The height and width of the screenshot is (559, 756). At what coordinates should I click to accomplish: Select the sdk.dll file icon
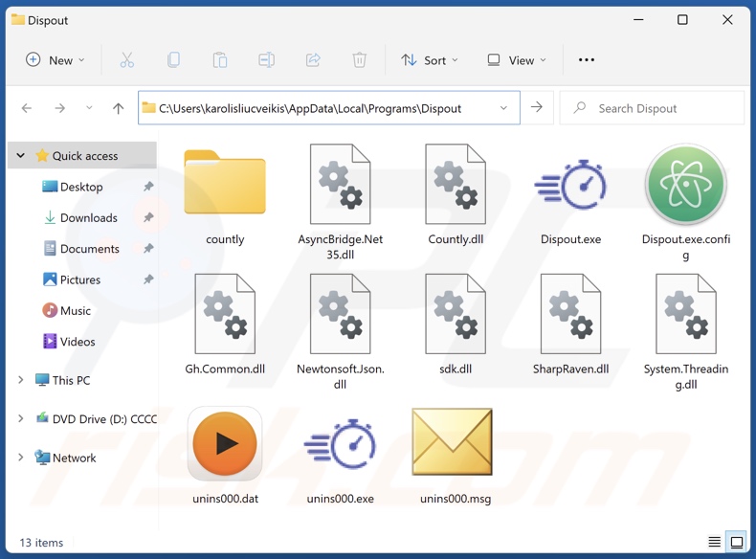click(456, 314)
